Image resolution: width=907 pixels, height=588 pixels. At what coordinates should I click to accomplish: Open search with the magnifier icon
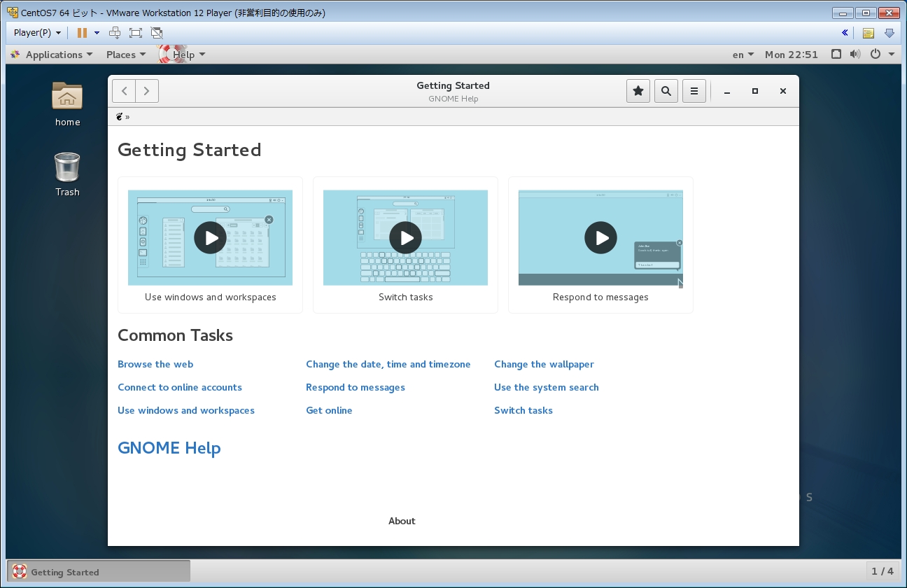click(666, 91)
